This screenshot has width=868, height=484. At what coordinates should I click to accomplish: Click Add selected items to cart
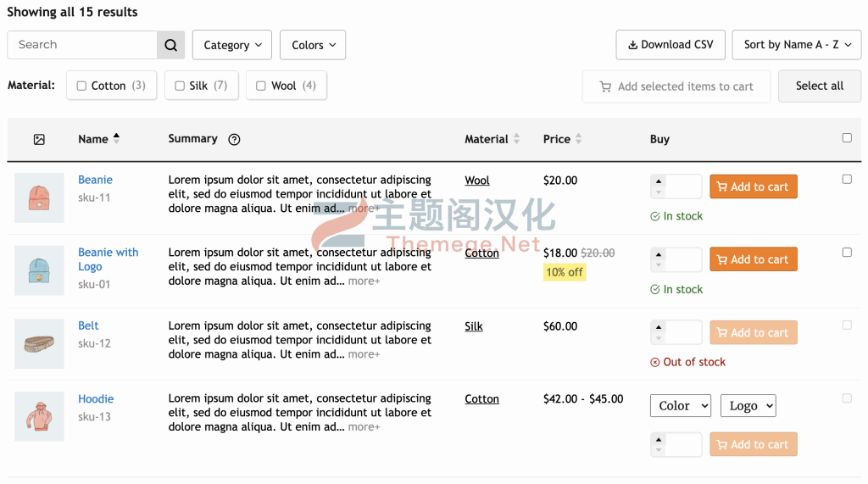pos(676,86)
